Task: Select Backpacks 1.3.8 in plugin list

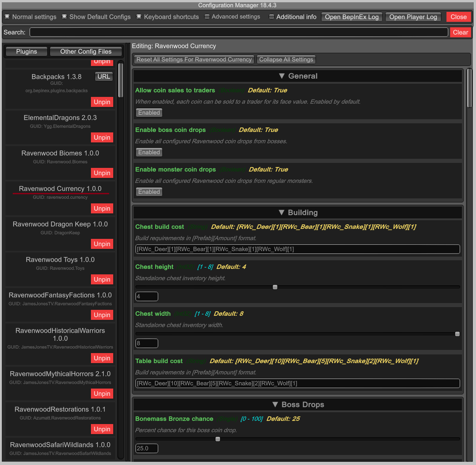Action: click(x=56, y=77)
